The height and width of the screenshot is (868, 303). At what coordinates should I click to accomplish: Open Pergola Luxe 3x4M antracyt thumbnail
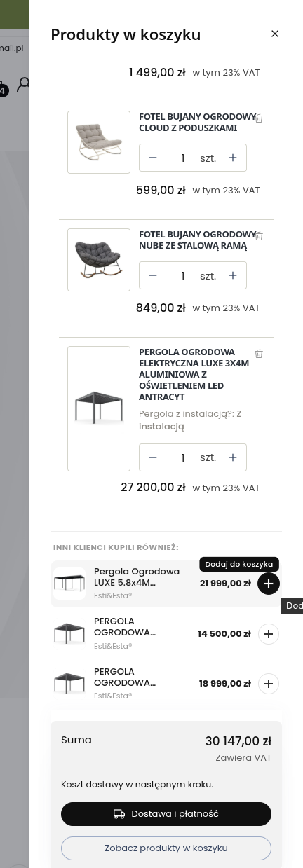pos(99,408)
